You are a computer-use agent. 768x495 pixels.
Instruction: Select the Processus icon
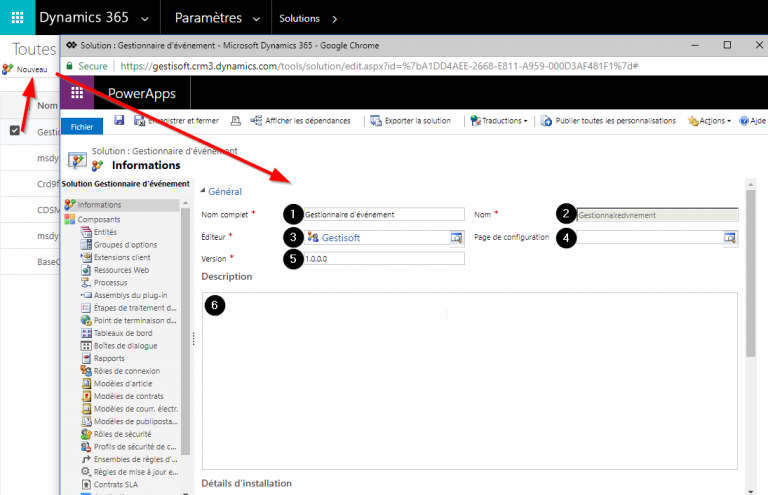point(86,283)
